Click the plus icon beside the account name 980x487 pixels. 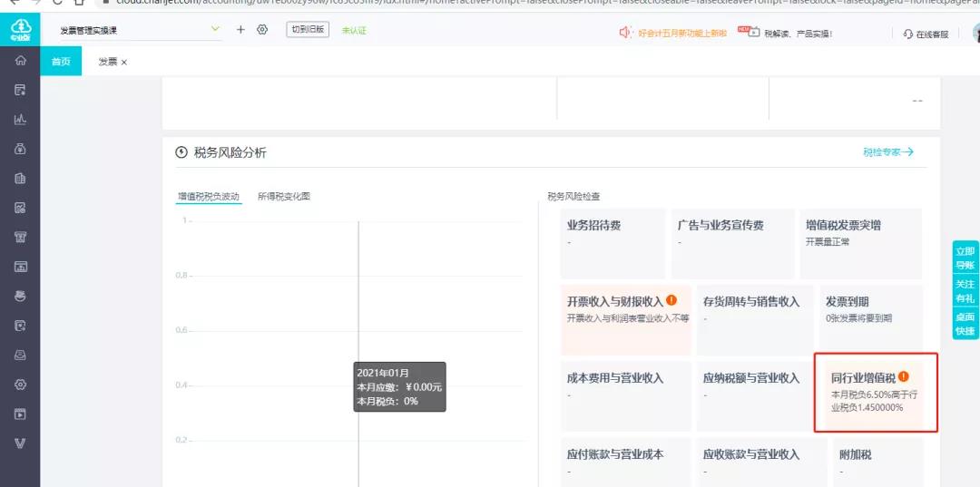(x=240, y=30)
